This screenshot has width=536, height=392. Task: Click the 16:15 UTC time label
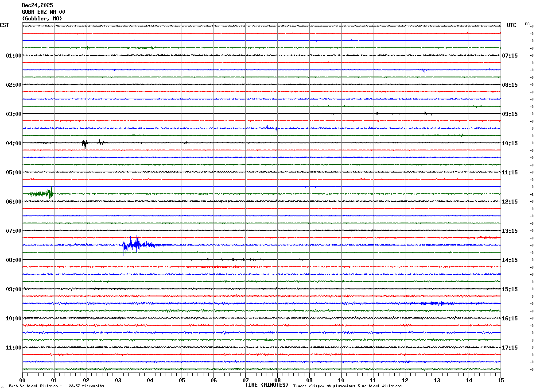click(510, 319)
